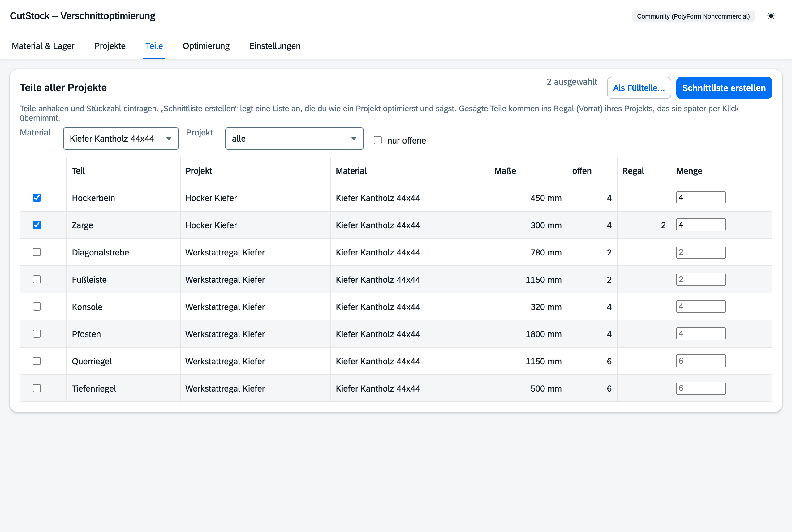Uncheck the Hockerbein row checkbox
This screenshot has width=792, height=532.
coord(37,198)
